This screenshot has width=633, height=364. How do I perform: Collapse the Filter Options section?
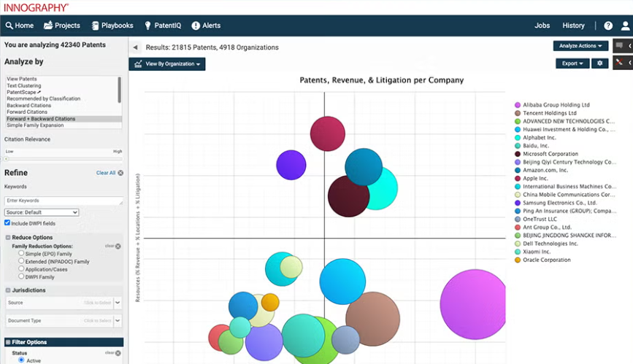coord(8,342)
